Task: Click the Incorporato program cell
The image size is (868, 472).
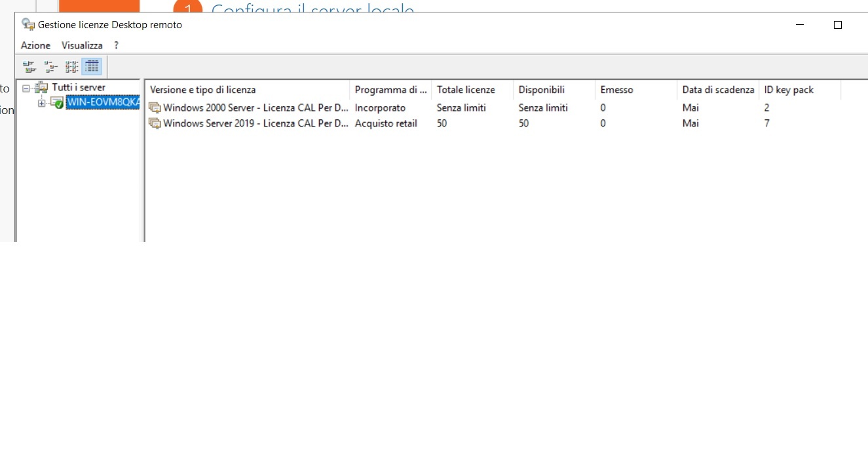Action: (380, 108)
